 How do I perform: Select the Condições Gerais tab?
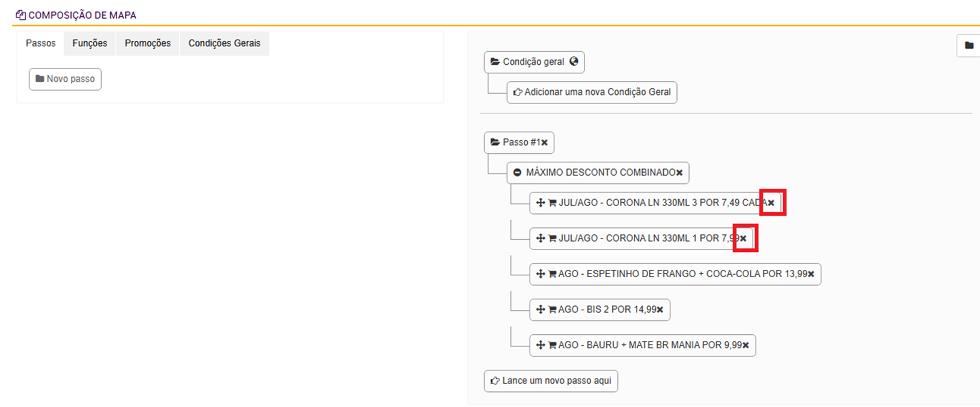tap(224, 43)
